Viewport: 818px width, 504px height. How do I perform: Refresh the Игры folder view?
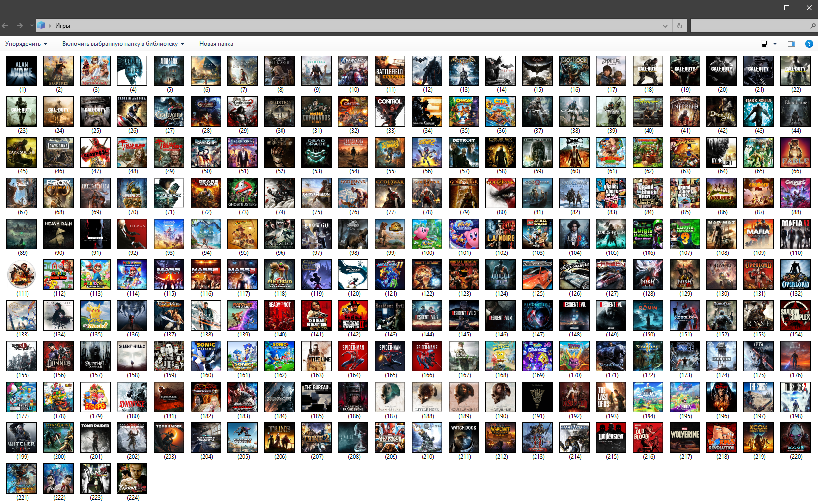pos(680,26)
